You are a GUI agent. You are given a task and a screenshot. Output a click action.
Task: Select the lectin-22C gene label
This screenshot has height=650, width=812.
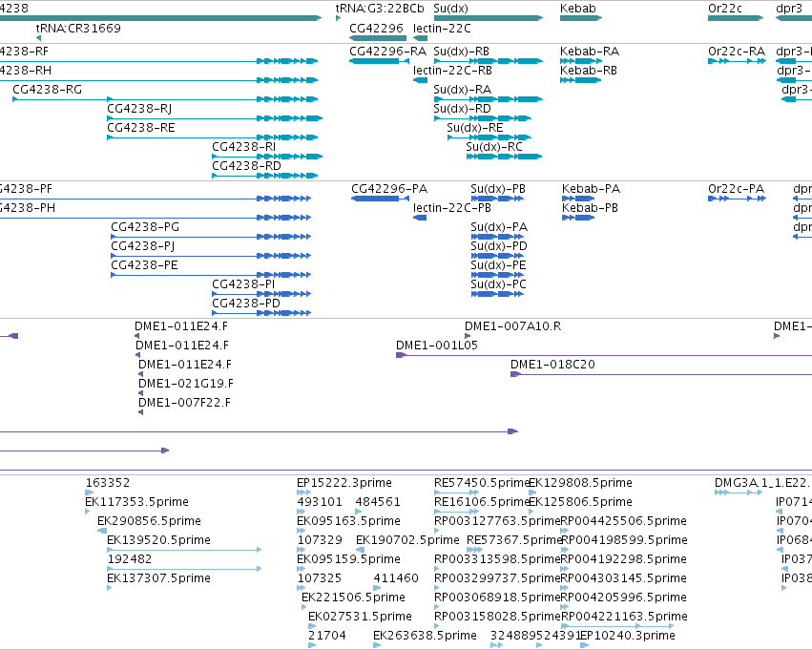click(442, 28)
